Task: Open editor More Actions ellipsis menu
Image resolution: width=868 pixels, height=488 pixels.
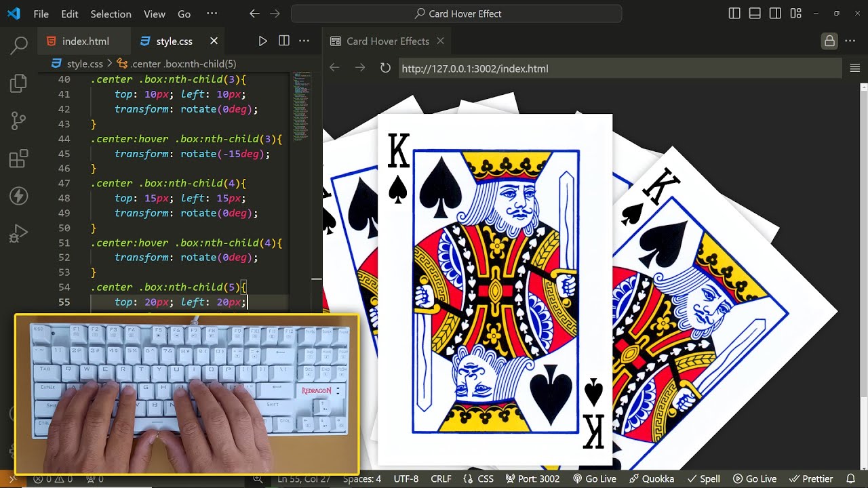Action: [x=304, y=41]
